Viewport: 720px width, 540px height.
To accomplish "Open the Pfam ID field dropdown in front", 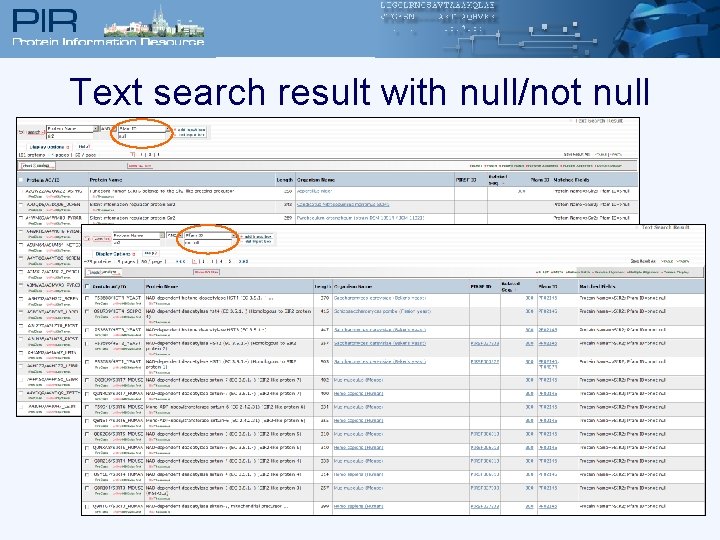I will [234, 235].
